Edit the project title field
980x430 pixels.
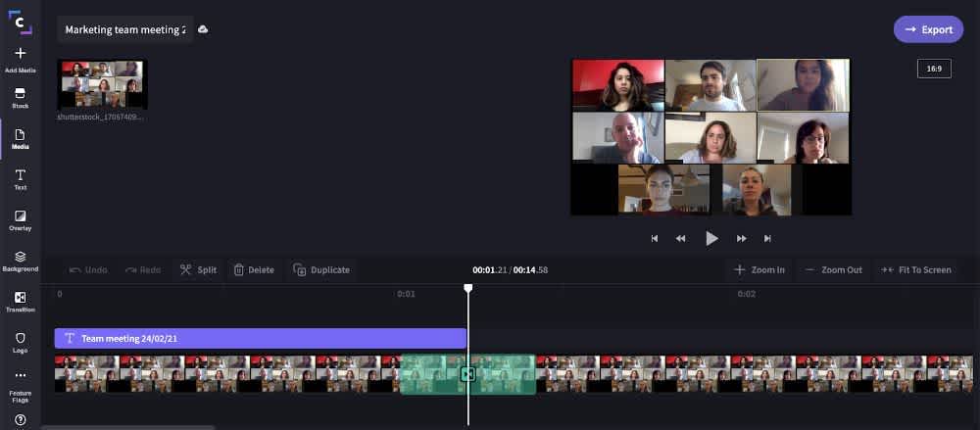click(125, 29)
